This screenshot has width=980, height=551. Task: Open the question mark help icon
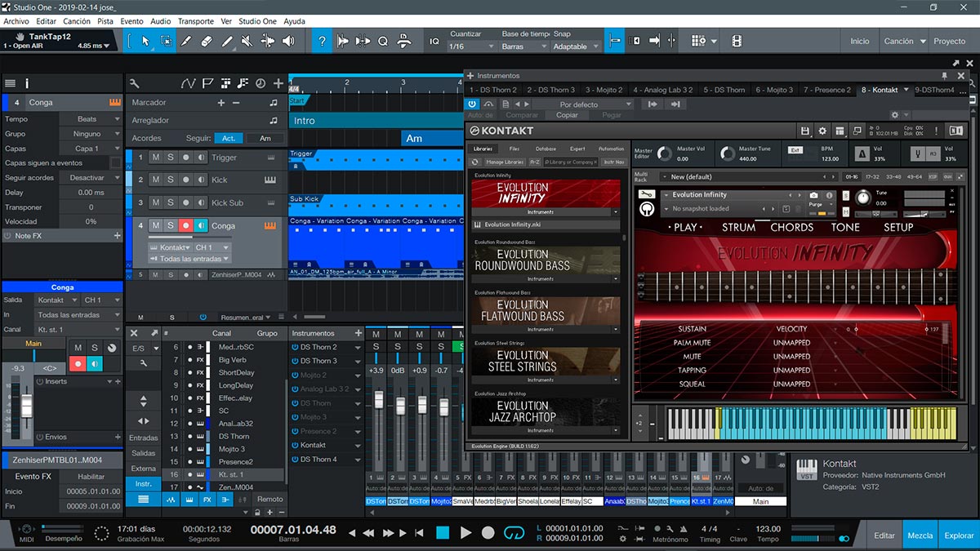point(323,41)
